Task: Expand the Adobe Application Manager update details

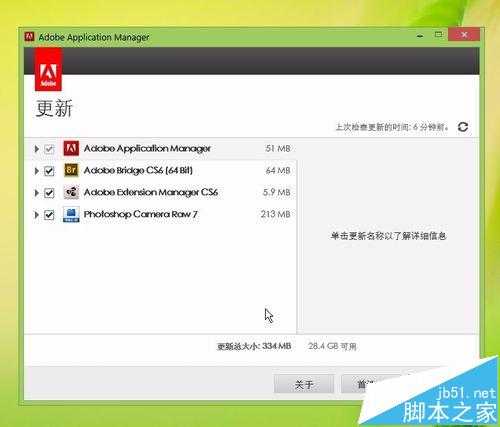Action: [x=37, y=149]
